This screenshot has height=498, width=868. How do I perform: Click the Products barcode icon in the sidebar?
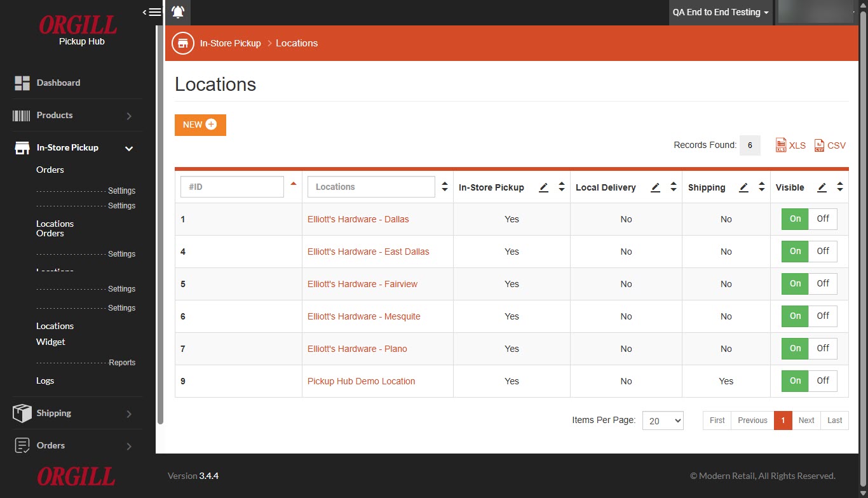coord(22,116)
